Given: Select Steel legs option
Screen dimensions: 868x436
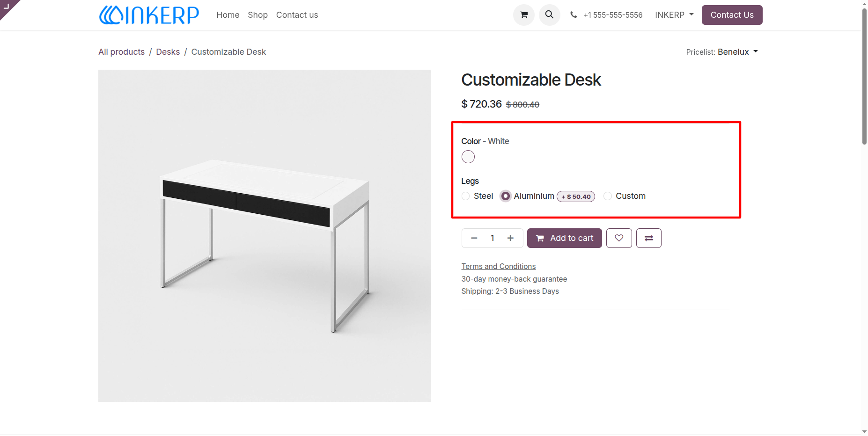Looking at the screenshot, I should [x=466, y=196].
